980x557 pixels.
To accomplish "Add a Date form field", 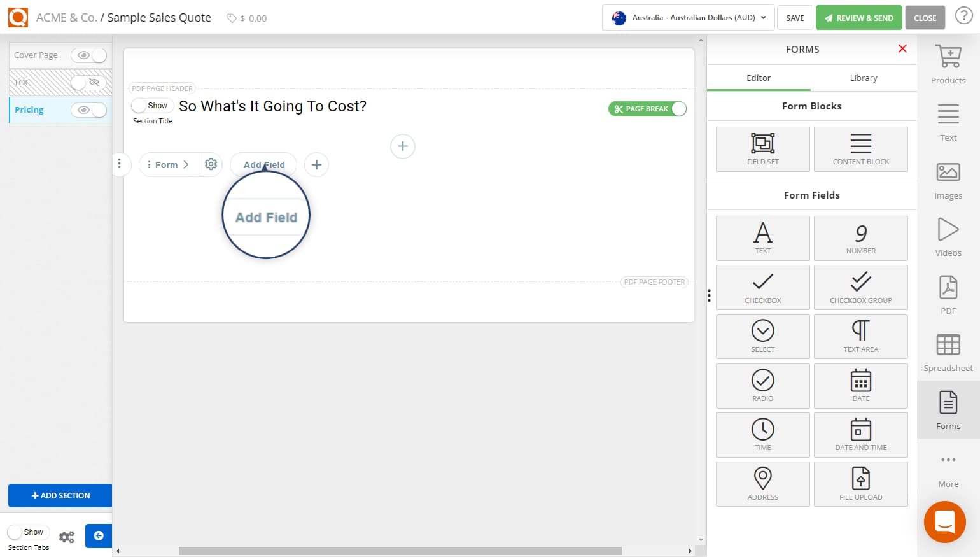I will (860, 386).
